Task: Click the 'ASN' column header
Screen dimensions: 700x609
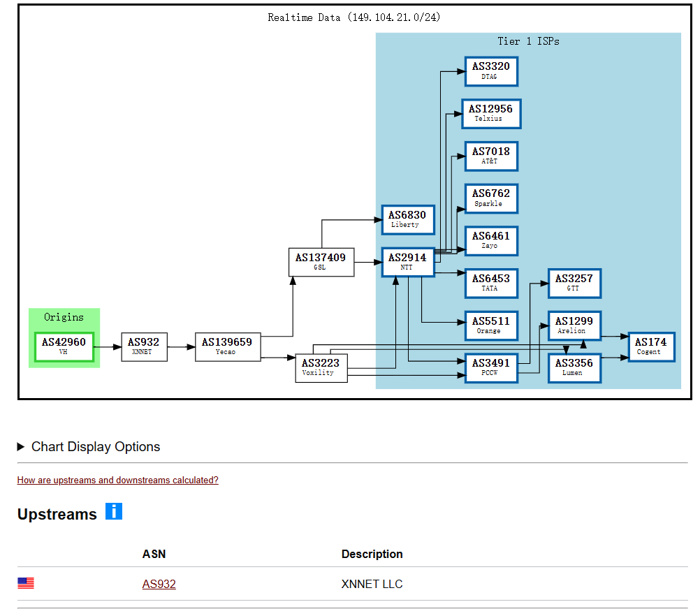Action: tap(154, 554)
